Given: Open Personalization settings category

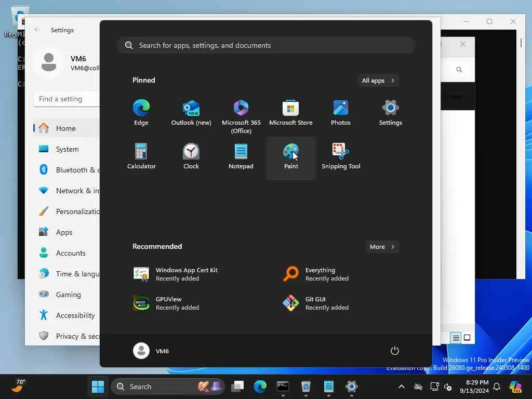Looking at the screenshot, I should pyautogui.click(x=66, y=211).
